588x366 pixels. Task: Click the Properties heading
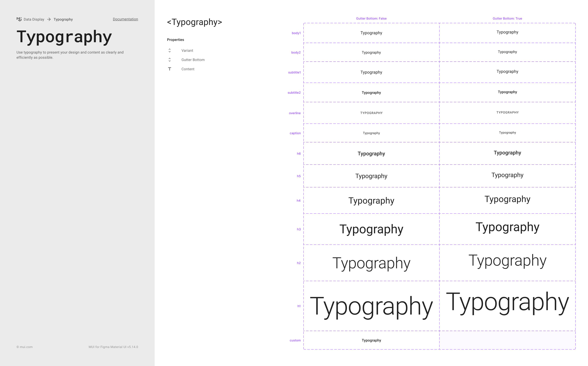coord(175,40)
